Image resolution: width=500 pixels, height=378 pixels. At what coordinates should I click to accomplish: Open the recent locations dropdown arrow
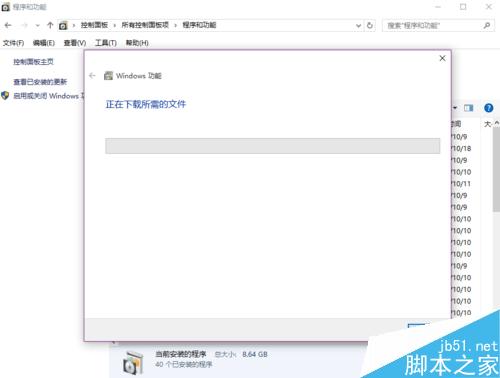[37, 26]
